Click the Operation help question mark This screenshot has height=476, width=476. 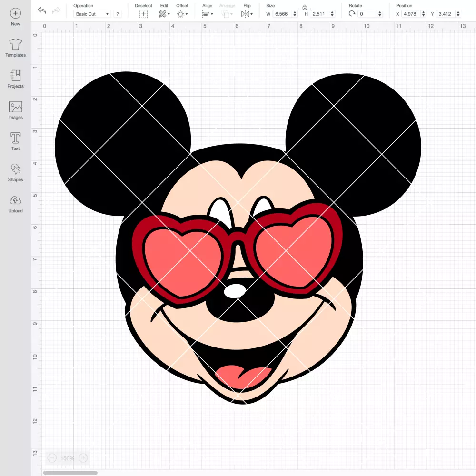tap(118, 14)
